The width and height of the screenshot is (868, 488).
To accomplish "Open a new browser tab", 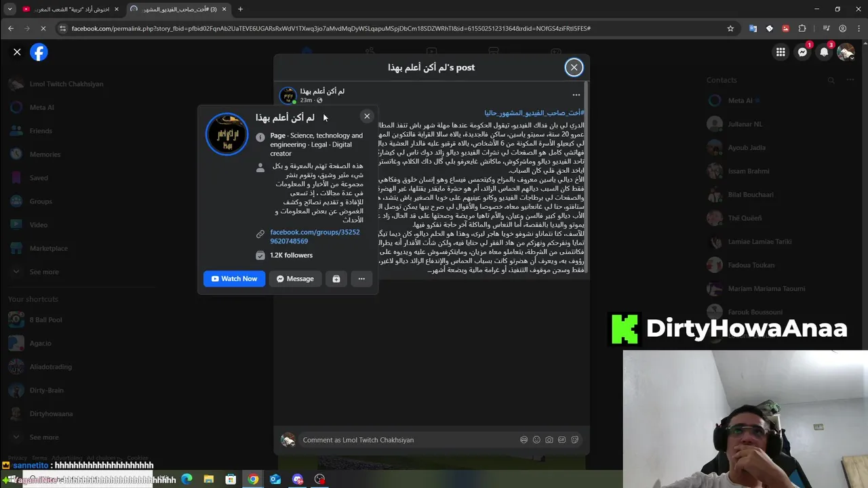I will coord(240,9).
